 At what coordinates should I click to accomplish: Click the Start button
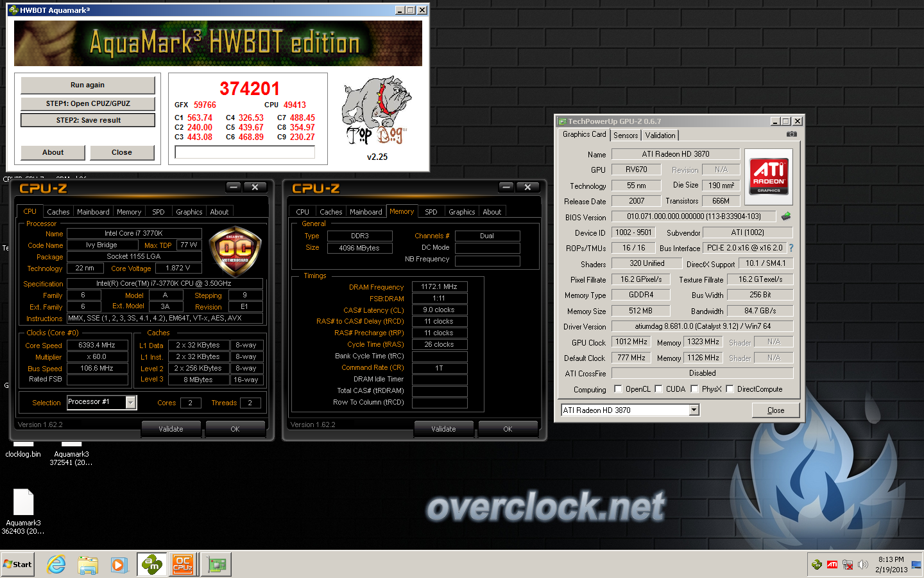(x=17, y=565)
